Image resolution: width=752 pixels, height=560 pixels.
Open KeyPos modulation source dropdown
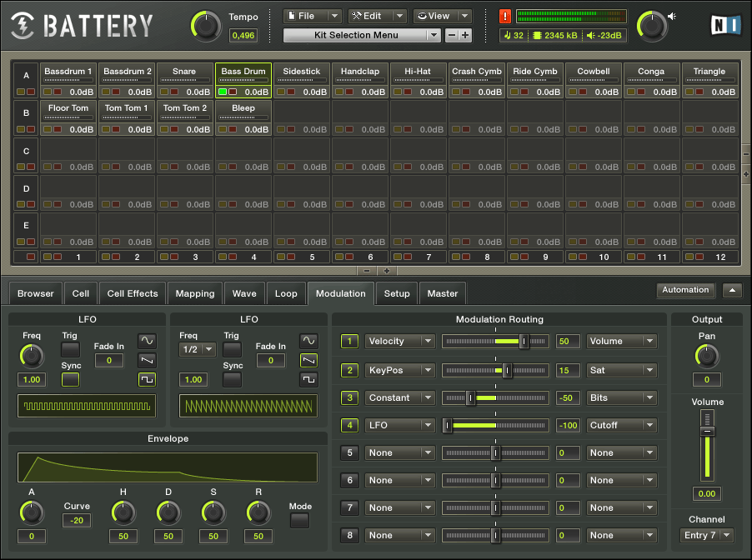click(x=400, y=370)
